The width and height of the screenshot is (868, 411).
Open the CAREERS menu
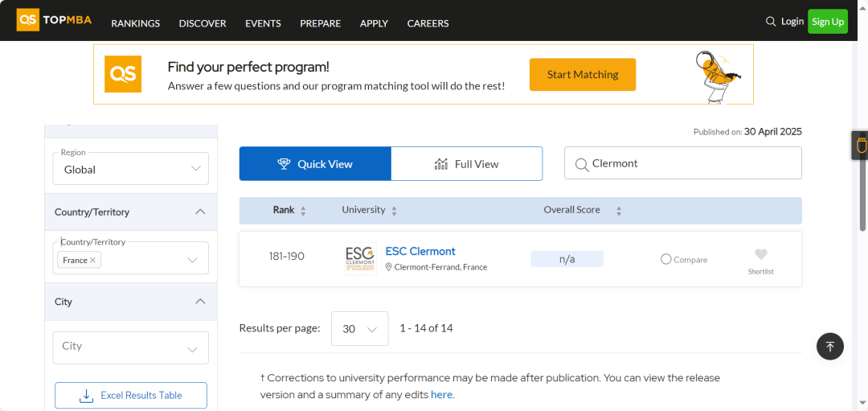click(428, 23)
